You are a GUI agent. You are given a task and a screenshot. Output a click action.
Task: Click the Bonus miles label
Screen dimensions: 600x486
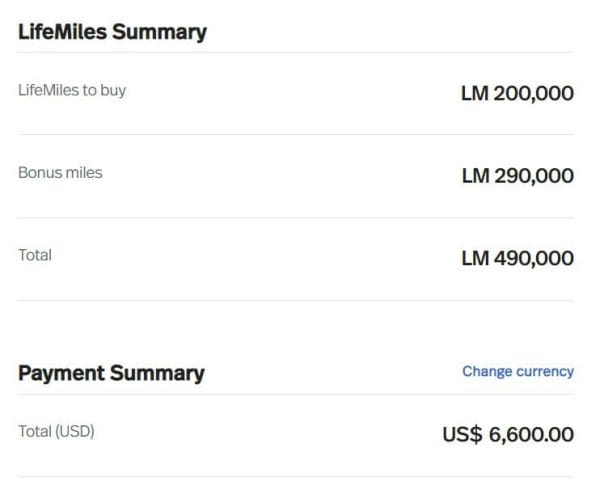[60, 173]
